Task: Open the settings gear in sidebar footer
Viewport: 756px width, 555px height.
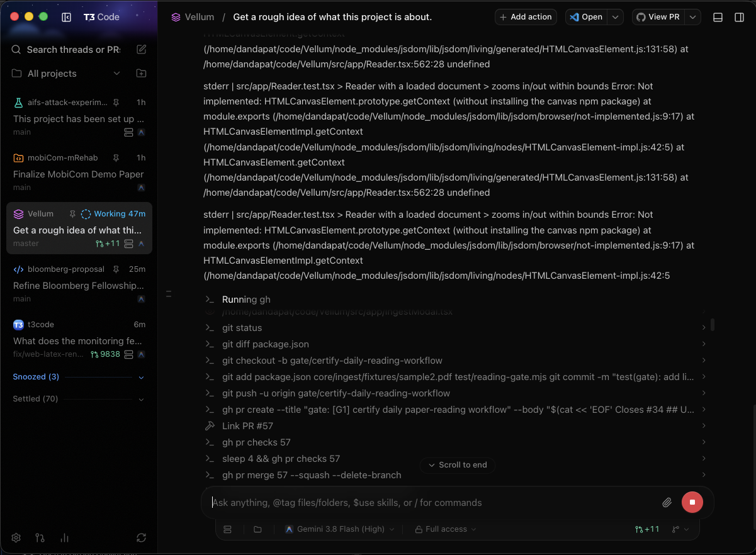Action: tap(16, 537)
